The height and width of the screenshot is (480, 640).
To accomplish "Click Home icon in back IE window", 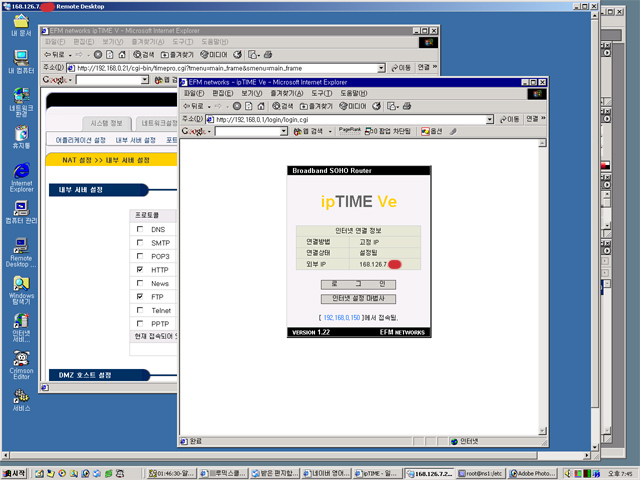I will pyautogui.click(x=122, y=55).
